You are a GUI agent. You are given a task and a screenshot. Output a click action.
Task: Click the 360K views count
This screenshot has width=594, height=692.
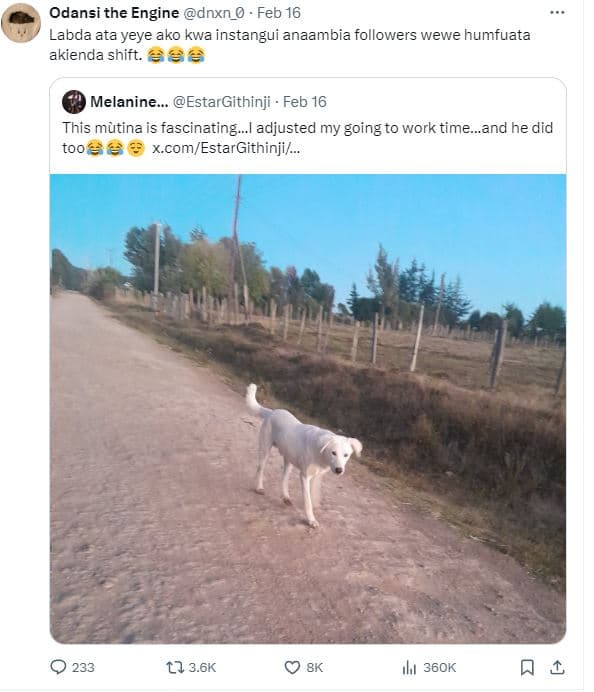pos(439,667)
